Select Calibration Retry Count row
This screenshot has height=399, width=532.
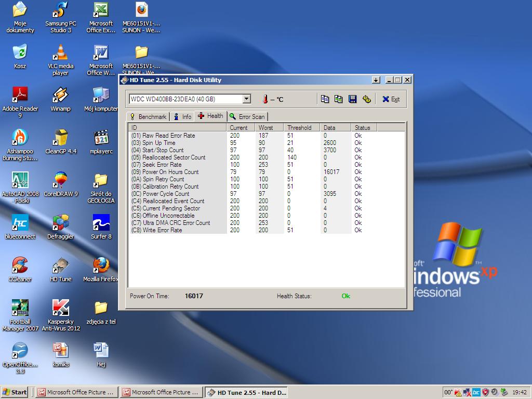click(x=267, y=187)
